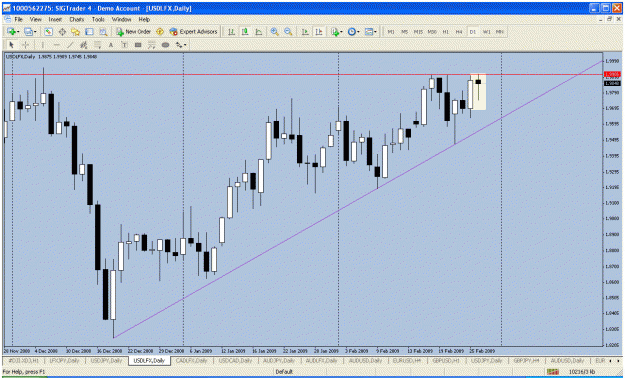Select the MN timeframe
This screenshot has width=625, height=378.
[x=500, y=32]
